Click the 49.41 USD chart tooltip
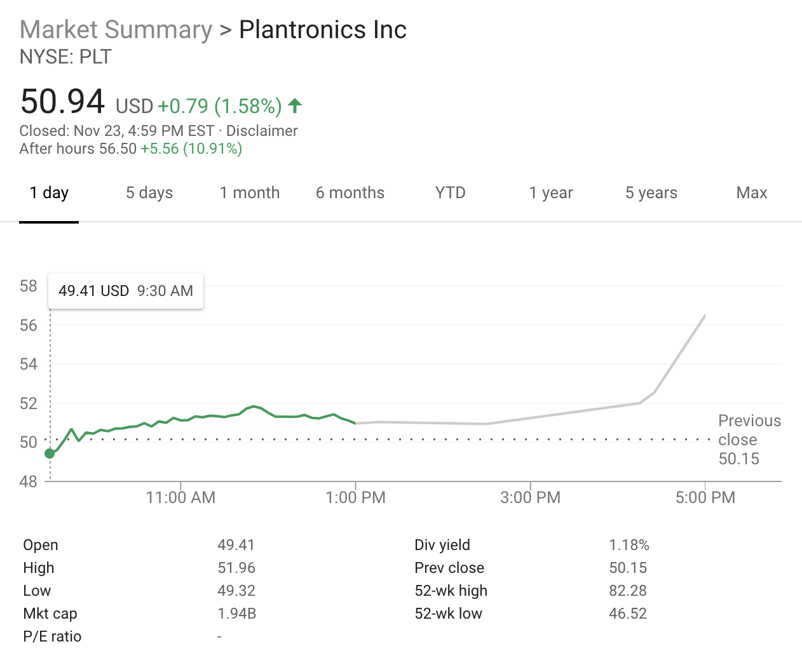Viewport: 802px width, 672px height. (x=126, y=291)
